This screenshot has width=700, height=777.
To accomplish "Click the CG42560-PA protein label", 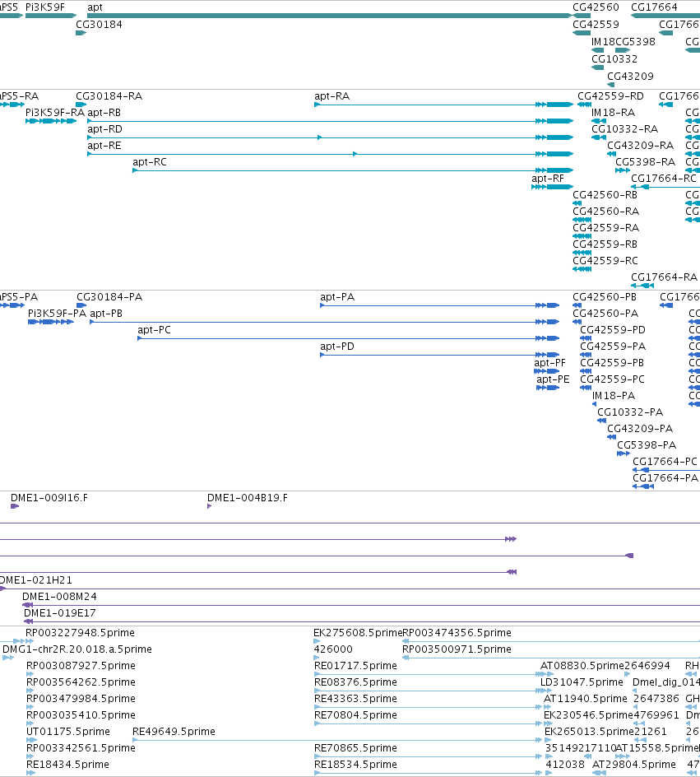I will (606, 313).
